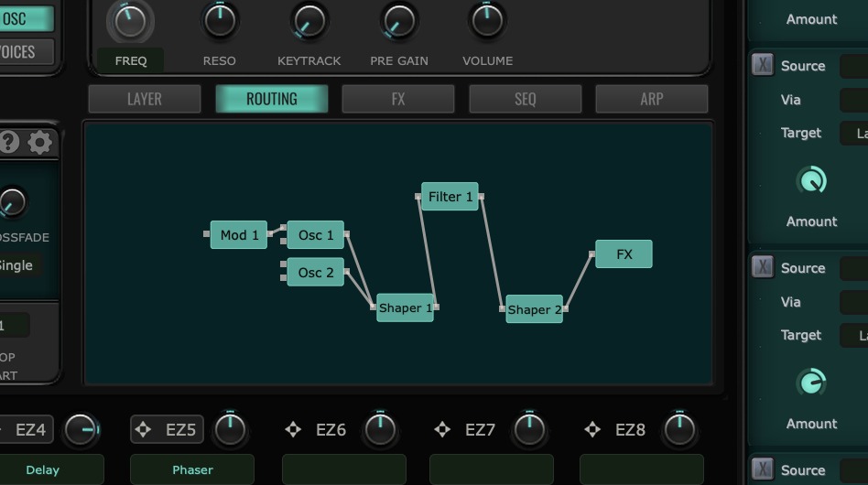Click the EZ6 crosshair assign icon
This screenshot has height=485, width=868.
click(293, 429)
